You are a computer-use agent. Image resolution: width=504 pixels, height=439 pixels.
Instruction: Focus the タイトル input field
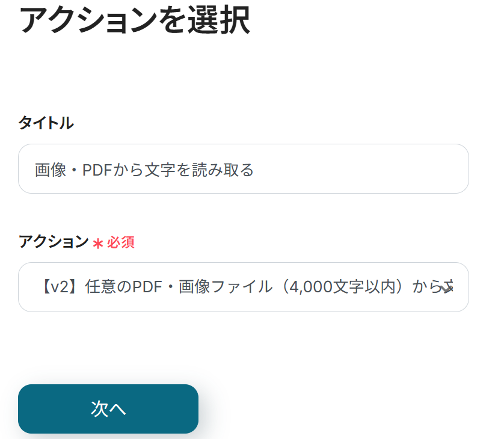[x=243, y=169]
